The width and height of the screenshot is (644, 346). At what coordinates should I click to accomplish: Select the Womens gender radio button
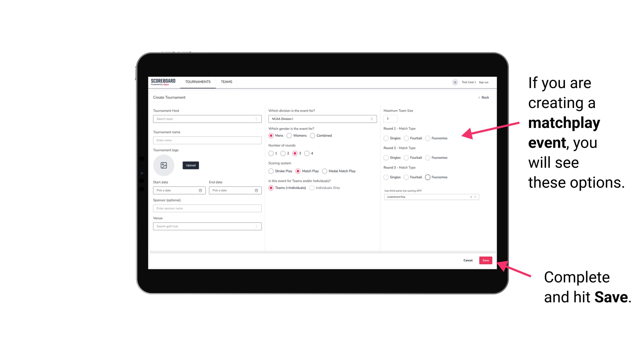click(x=290, y=136)
